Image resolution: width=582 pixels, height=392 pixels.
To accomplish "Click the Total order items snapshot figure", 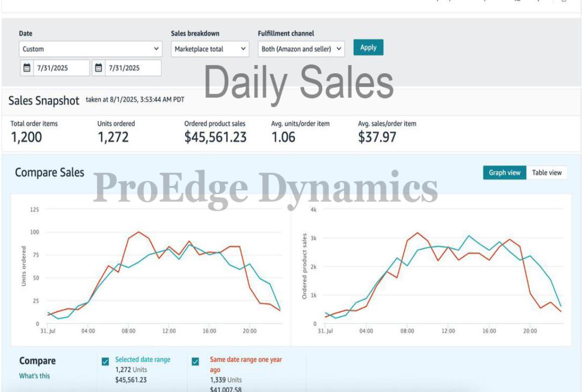I will (x=26, y=137).
